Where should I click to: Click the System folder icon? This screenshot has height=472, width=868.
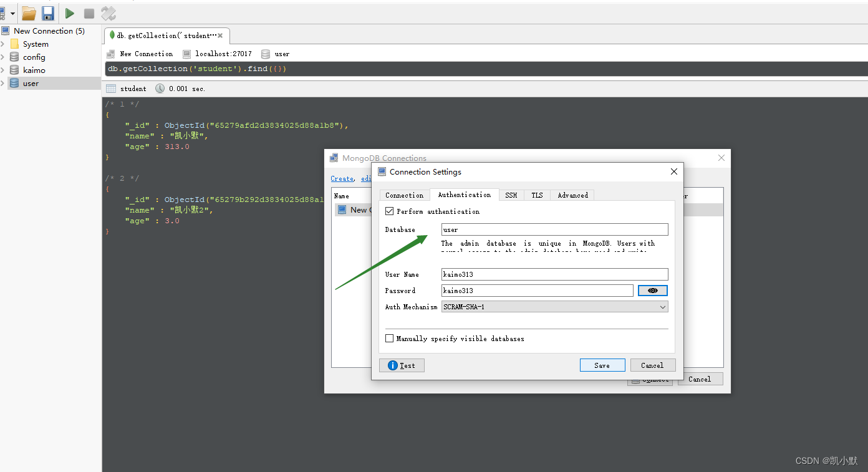click(14, 44)
